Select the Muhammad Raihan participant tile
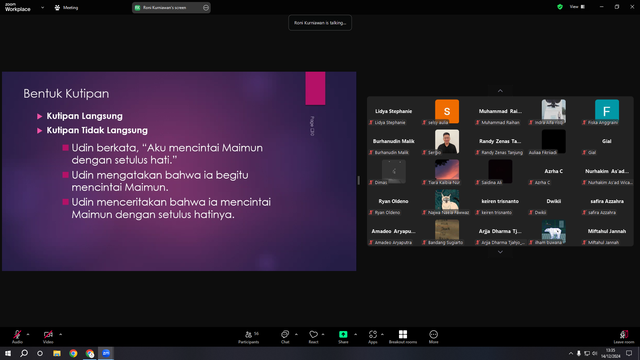 pos(500,111)
